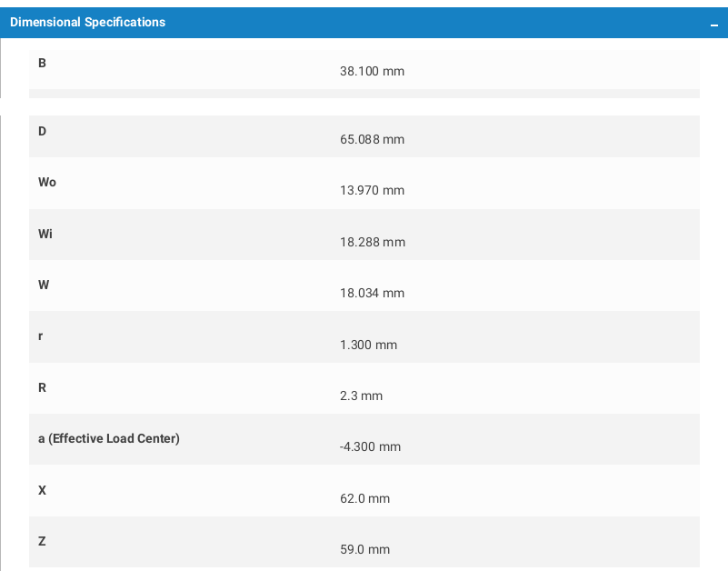
Task: Select the D dimension label
Action: [x=42, y=131]
